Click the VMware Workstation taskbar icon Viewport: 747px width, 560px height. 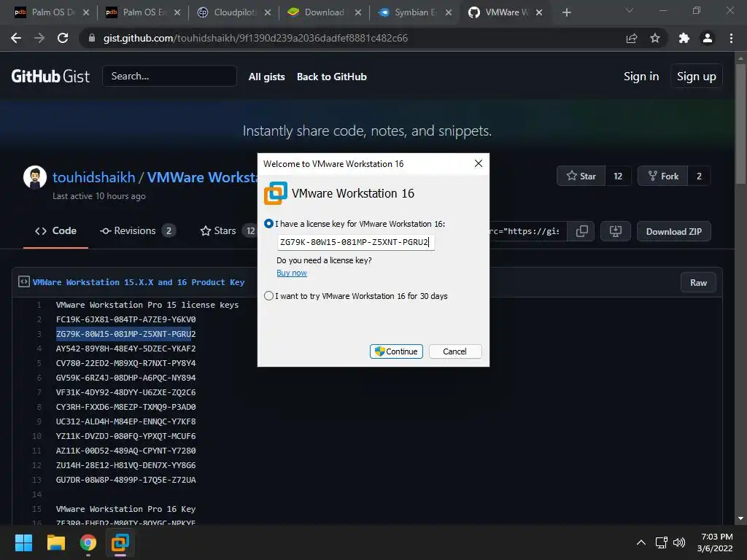[x=120, y=542]
